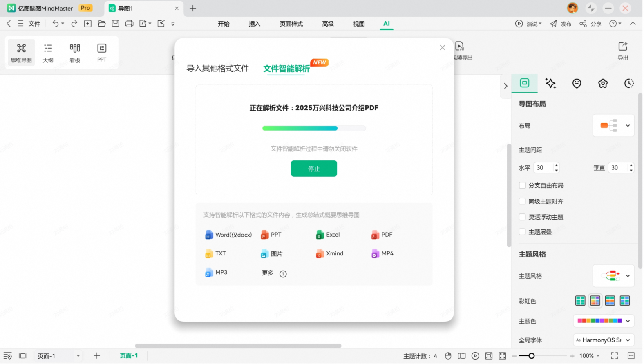Open the AI sparkle panel icon
The width and height of the screenshot is (644, 364).
[551, 84]
